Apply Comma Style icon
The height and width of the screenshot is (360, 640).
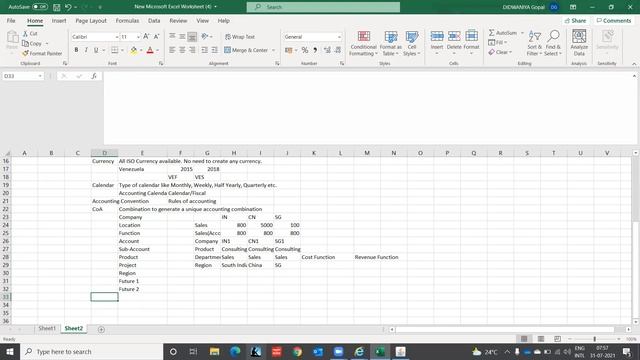pos(315,50)
